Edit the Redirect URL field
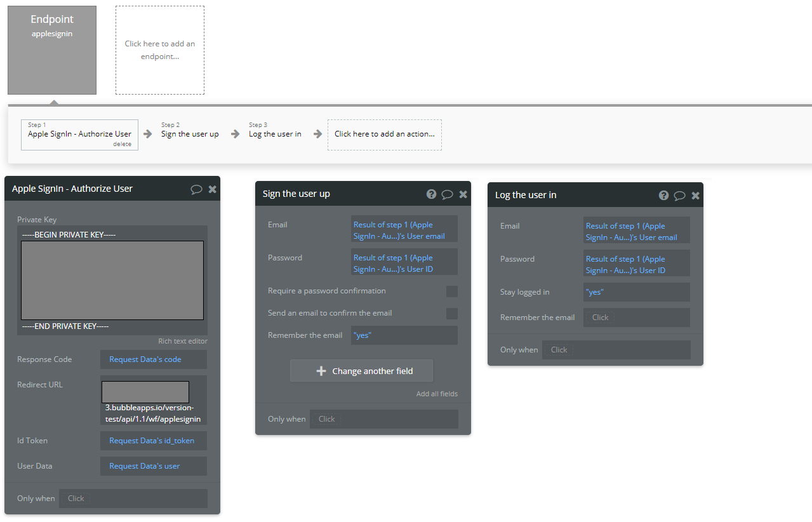The height and width of the screenshot is (522, 812). 154,400
